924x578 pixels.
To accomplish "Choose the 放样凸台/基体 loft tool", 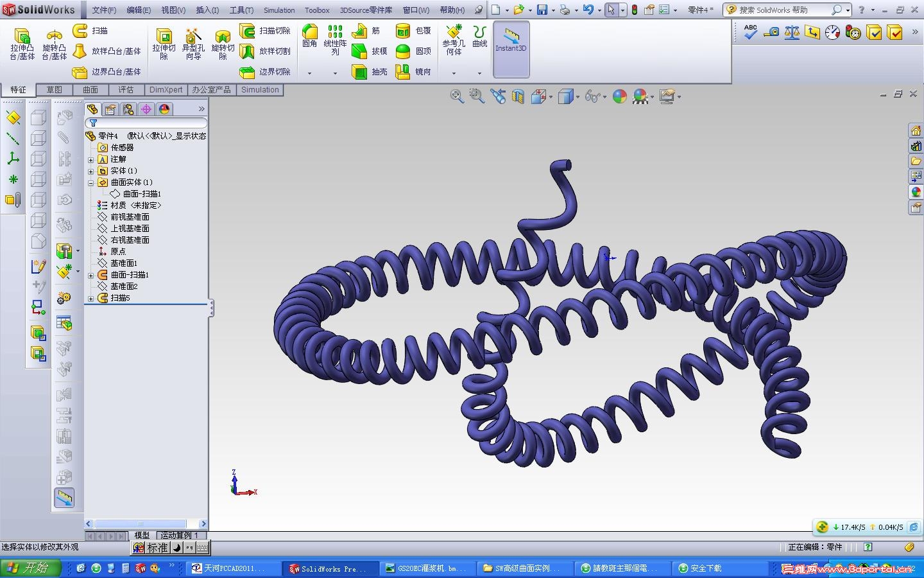I will pos(107,51).
